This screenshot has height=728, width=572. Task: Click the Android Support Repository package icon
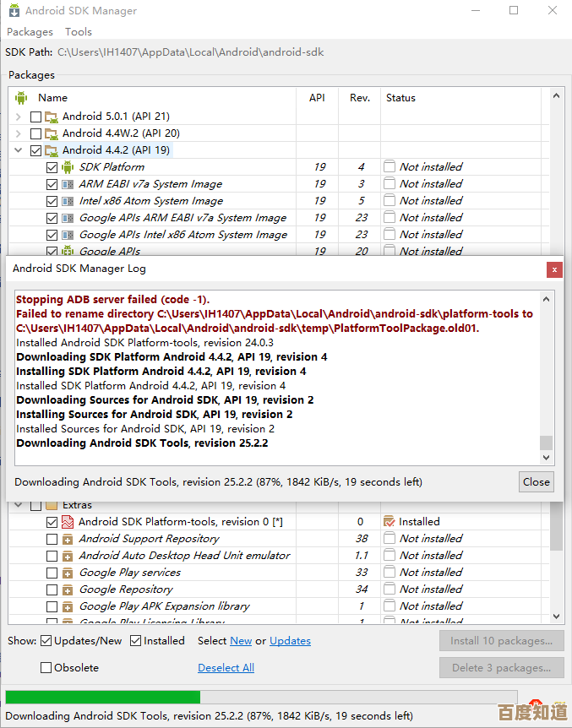68,539
